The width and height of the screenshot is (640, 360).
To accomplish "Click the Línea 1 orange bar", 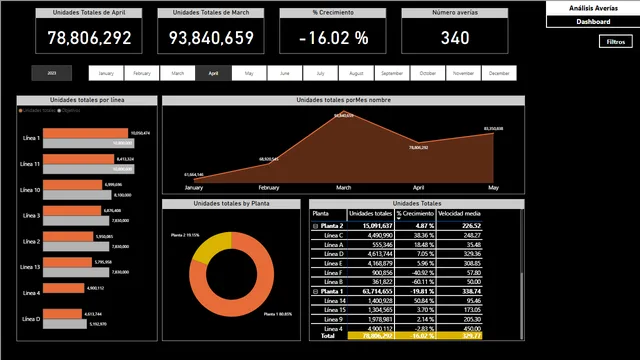I will [x=85, y=133].
